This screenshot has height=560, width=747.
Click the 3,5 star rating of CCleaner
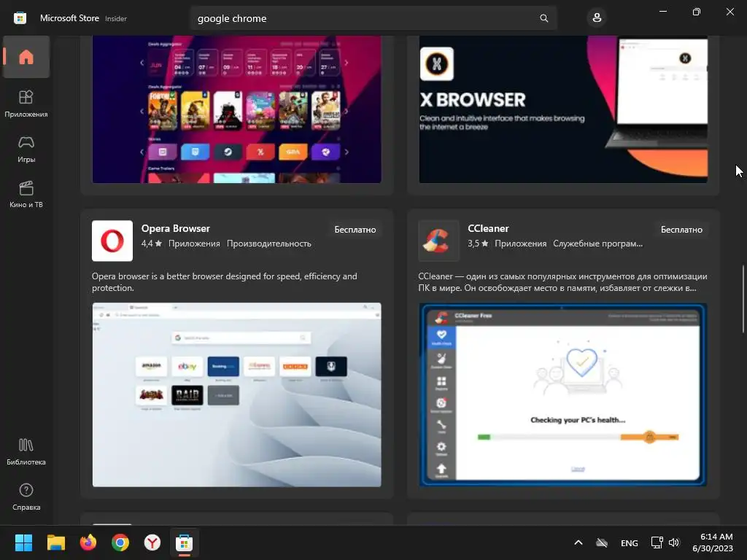pos(478,244)
